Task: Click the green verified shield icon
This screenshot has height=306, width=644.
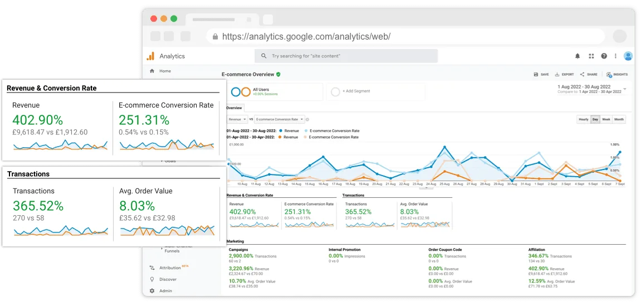Action: click(x=278, y=74)
